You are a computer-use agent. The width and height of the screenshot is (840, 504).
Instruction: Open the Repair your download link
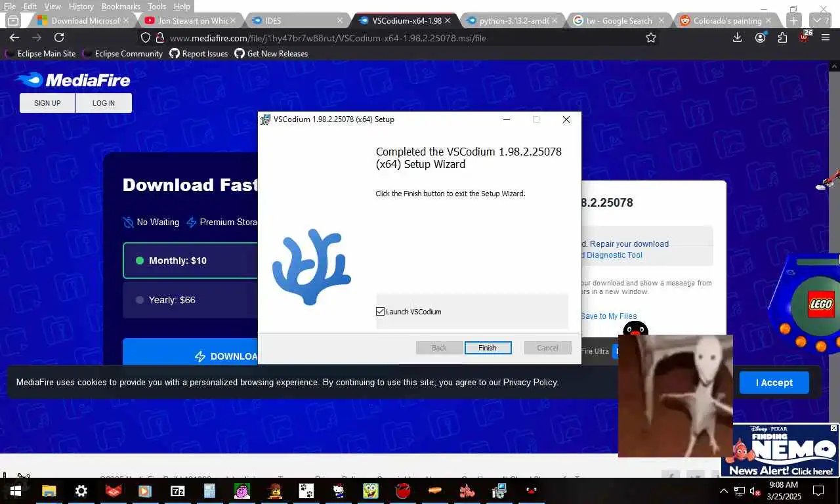click(629, 244)
